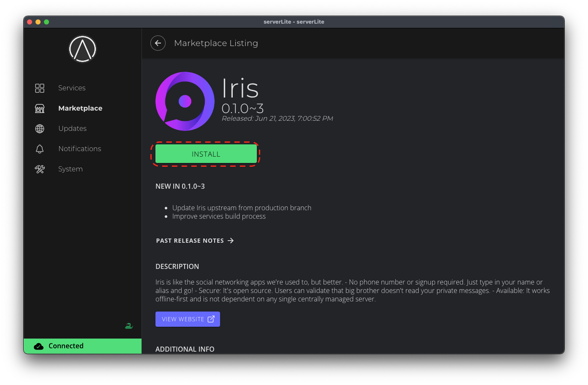Click the System wrench and hammer icon
588x385 pixels.
[x=40, y=169]
